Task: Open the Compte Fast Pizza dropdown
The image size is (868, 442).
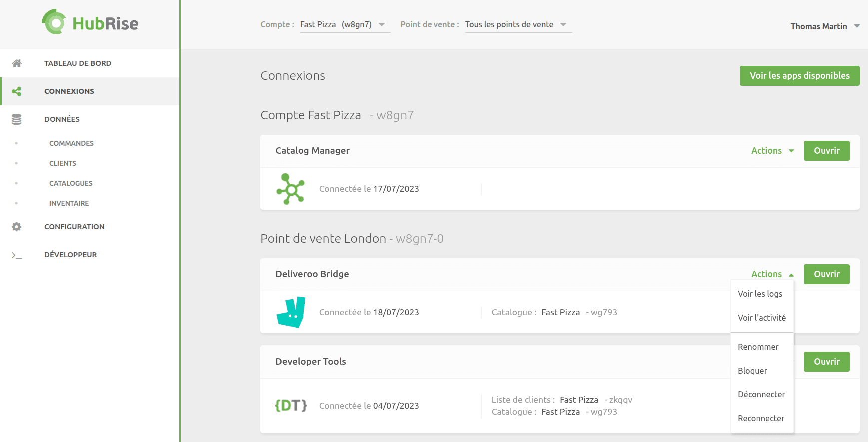Action: coord(345,25)
